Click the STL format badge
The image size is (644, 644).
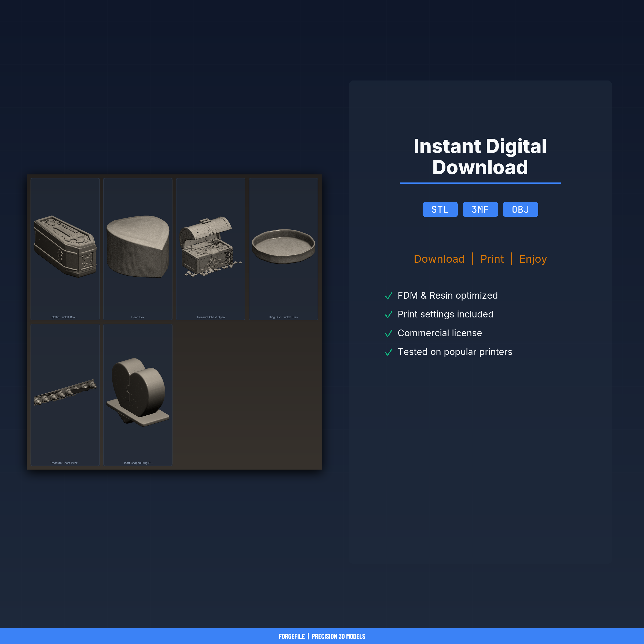point(440,209)
